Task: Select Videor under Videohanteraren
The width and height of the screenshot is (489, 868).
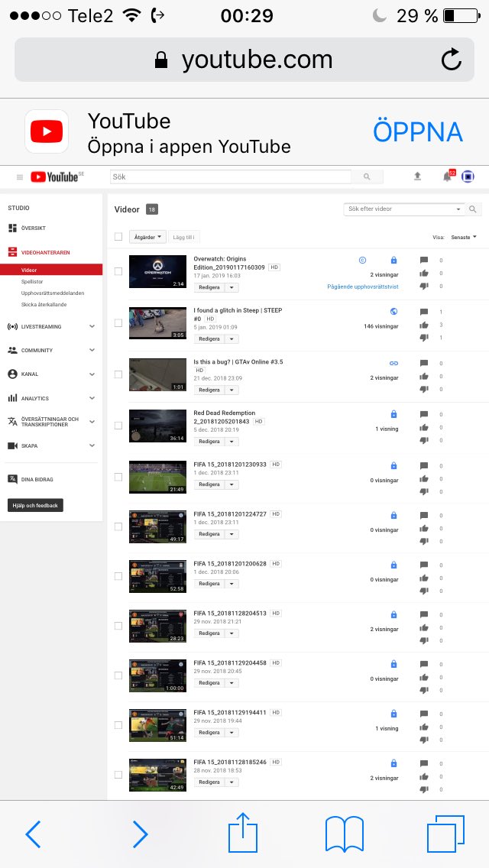Action: coord(51,270)
